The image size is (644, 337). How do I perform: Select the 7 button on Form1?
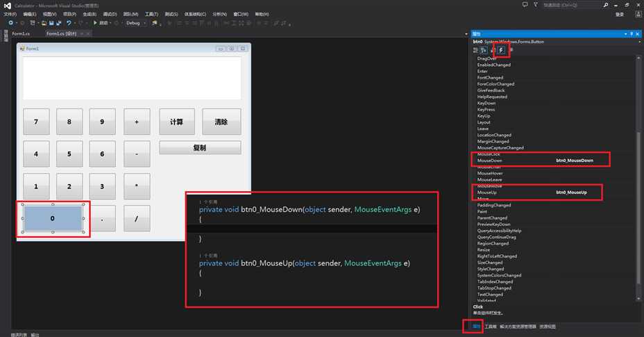36,122
